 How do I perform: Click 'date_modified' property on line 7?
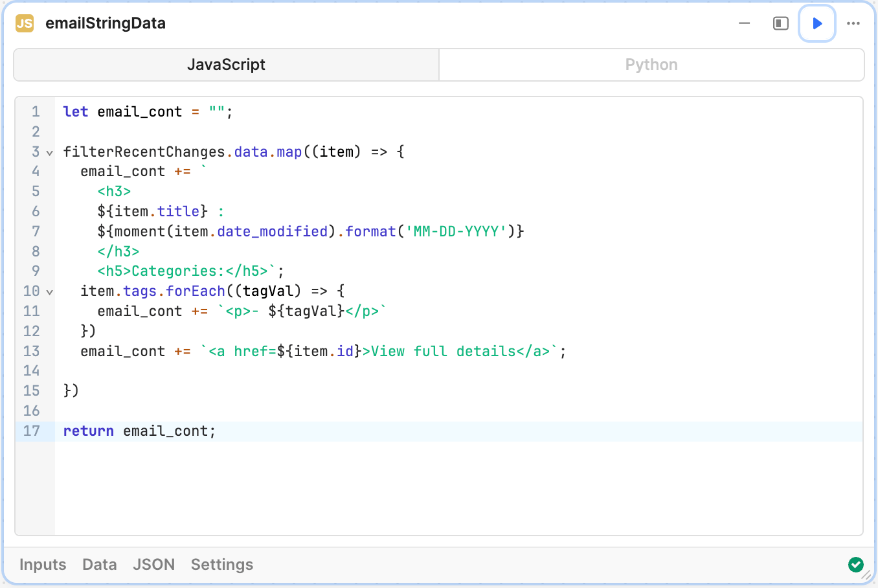coord(273,231)
